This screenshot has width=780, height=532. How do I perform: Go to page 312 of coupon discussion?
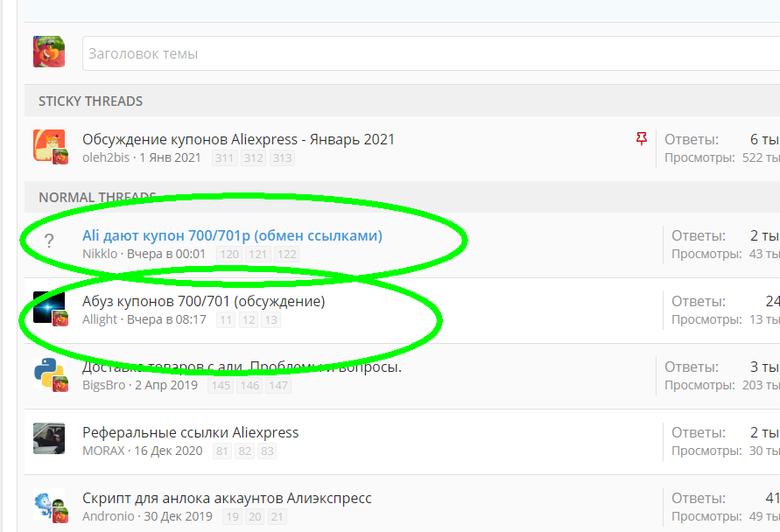(253, 158)
